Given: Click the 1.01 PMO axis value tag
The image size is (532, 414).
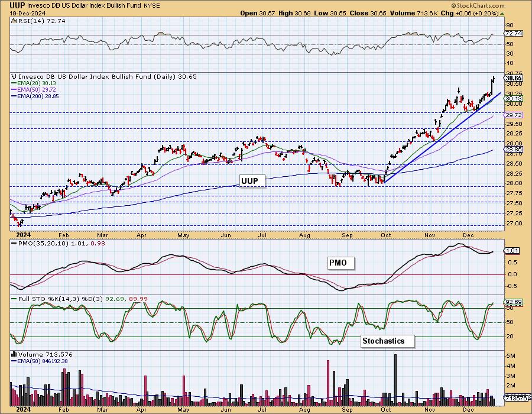Looking at the screenshot, I should coord(512,251).
